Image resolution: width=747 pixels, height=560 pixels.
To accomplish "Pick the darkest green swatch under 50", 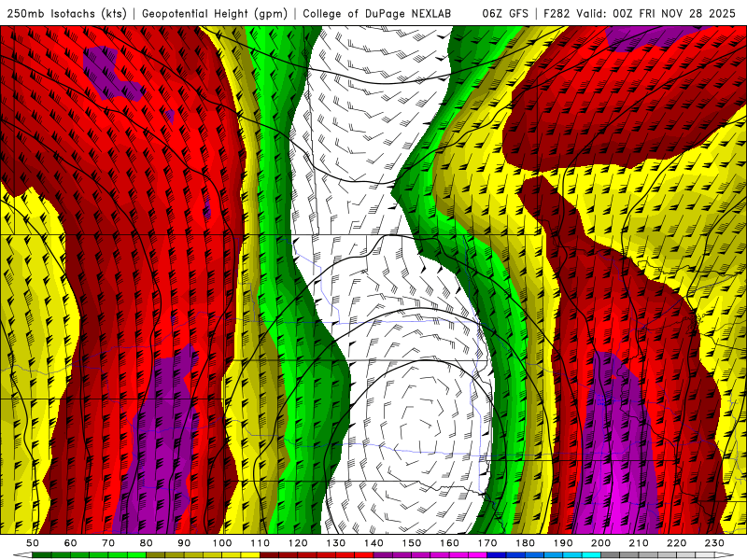I will [x=42, y=555].
